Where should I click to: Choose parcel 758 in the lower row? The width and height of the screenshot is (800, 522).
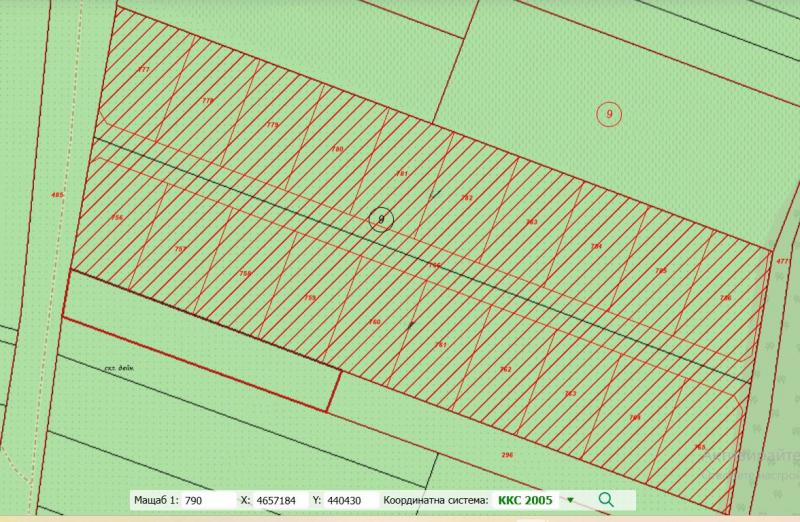(245, 273)
